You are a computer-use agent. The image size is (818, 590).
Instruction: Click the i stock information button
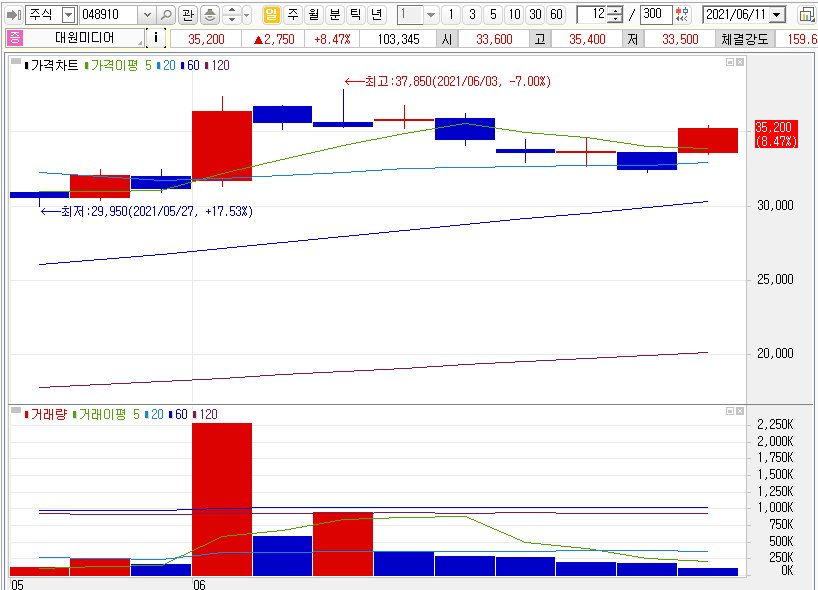coord(155,38)
